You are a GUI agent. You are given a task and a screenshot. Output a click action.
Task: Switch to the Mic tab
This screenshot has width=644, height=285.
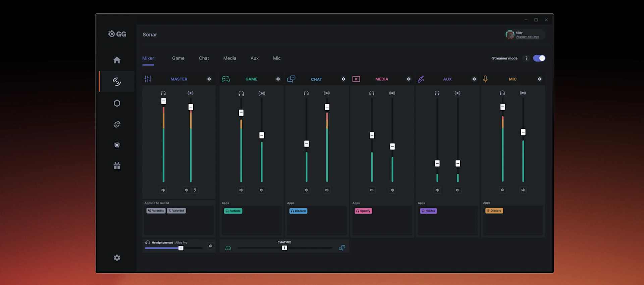pos(277,58)
